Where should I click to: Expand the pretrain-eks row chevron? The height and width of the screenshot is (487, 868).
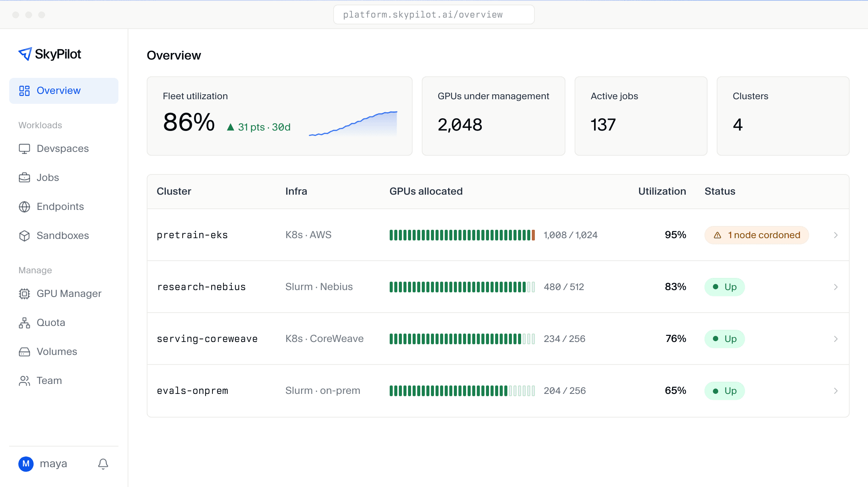(836, 235)
